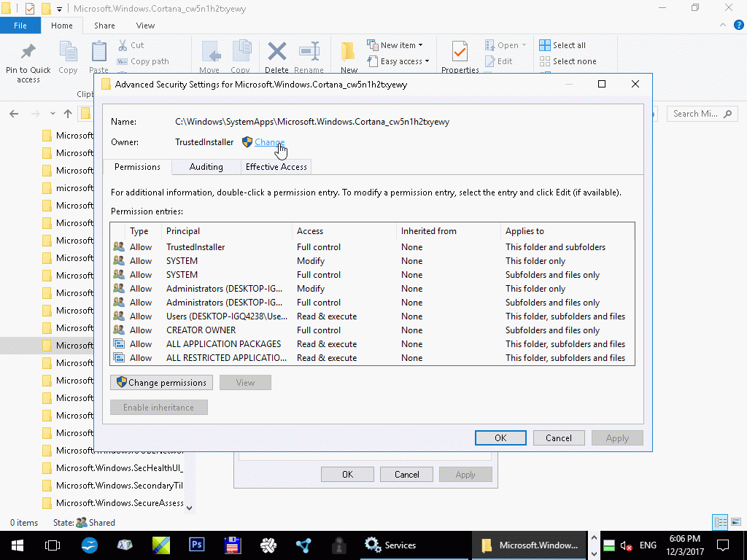Select ALL APPLICATION PACKAGES entry
Image resolution: width=747 pixels, height=560 pixels.
(x=372, y=344)
